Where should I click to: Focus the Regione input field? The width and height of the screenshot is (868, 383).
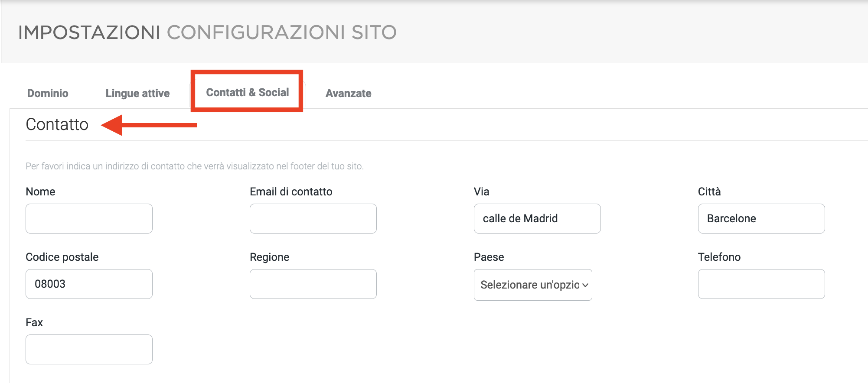(x=313, y=284)
